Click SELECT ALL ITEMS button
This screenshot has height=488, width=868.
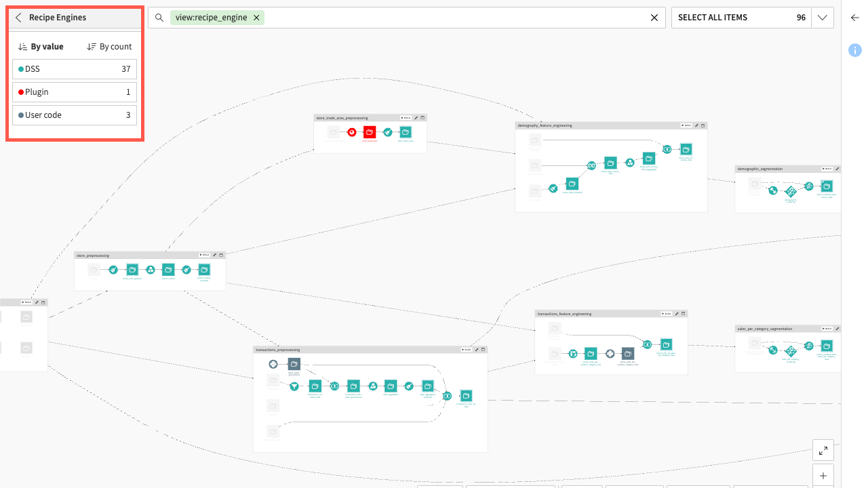(741, 18)
